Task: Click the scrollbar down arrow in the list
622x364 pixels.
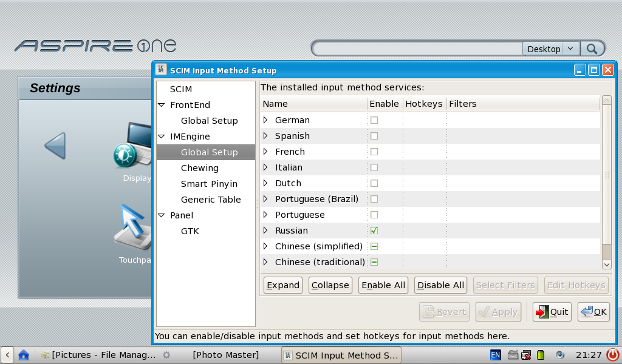Action: tap(607, 265)
